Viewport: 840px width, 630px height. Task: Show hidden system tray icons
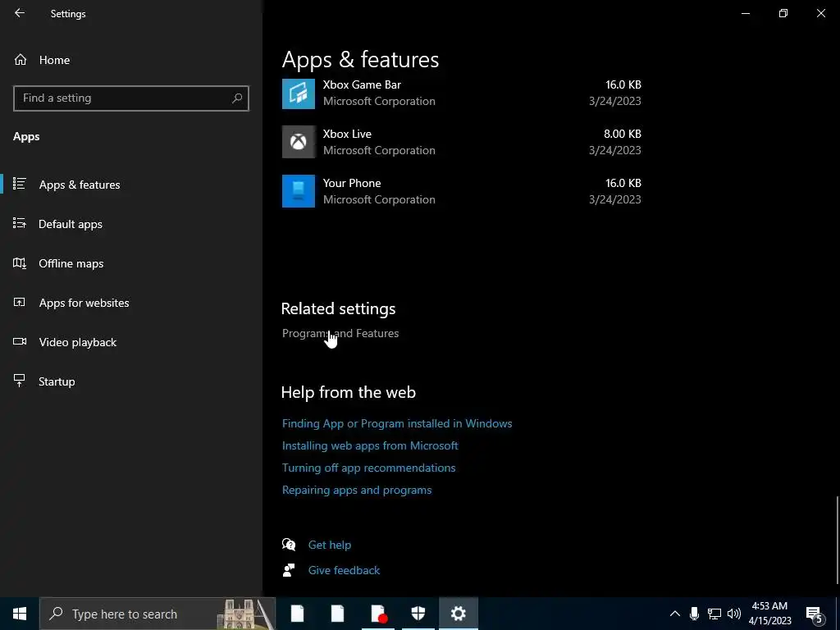[675, 614]
